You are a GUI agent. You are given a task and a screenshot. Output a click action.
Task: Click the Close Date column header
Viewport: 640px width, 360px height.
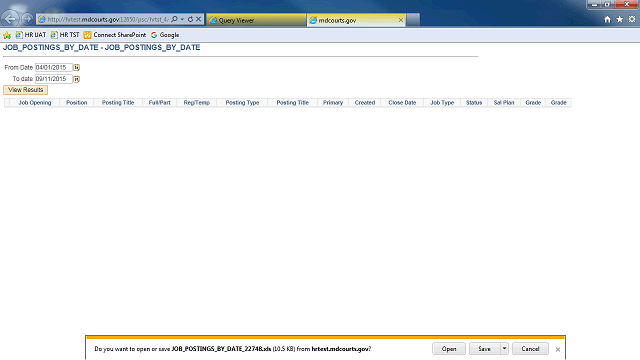pyautogui.click(x=402, y=103)
